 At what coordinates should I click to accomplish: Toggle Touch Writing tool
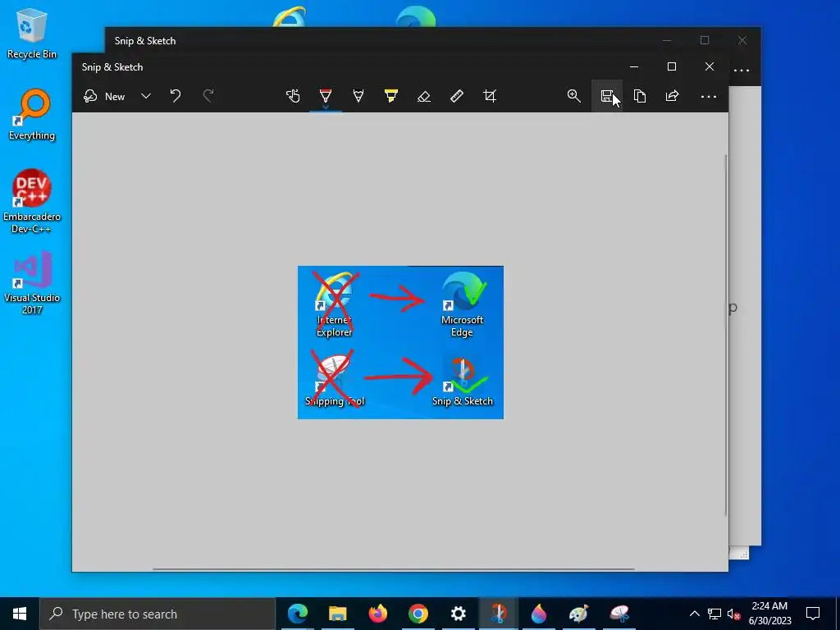coord(293,96)
